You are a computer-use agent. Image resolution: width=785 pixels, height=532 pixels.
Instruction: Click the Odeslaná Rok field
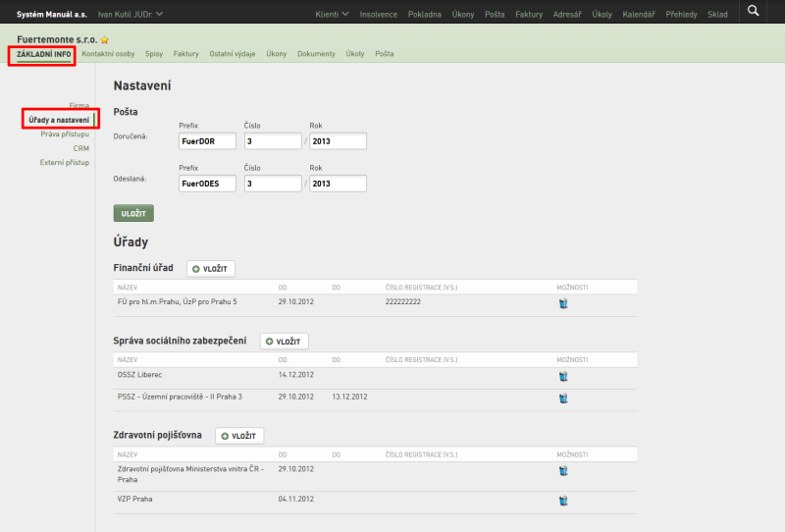click(338, 184)
